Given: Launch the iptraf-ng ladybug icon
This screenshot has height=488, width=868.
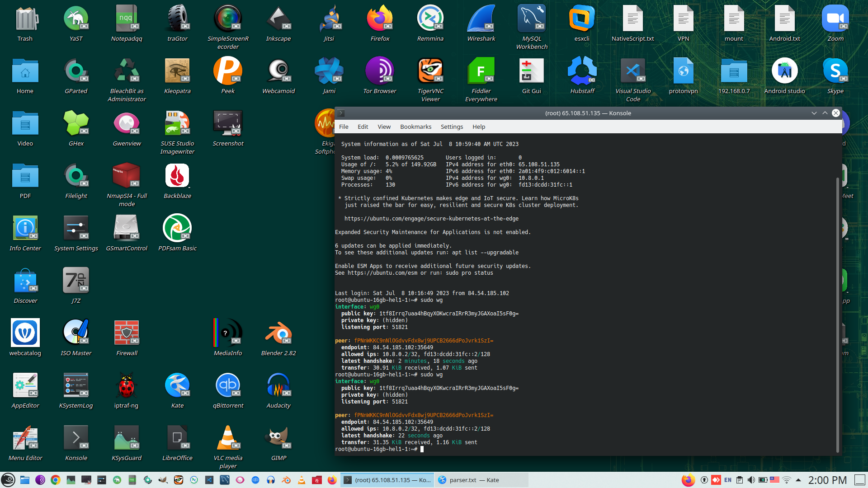Looking at the screenshot, I should [x=127, y=386].
